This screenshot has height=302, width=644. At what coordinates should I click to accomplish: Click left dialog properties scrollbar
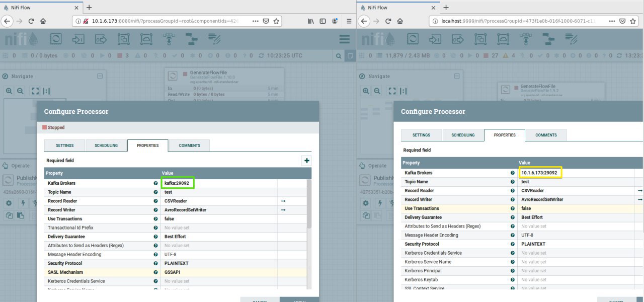309,204
